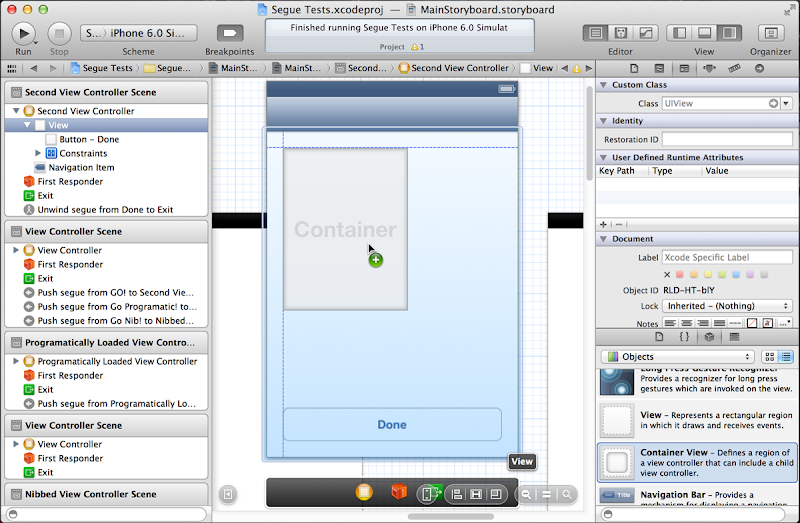Open the Class combo box dropdown arrow
Screen dimensions: 800x523
click(786, 104)
